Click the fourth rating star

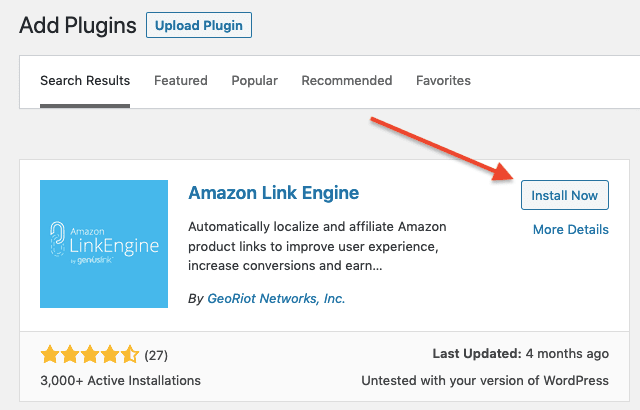coord(110,354)
